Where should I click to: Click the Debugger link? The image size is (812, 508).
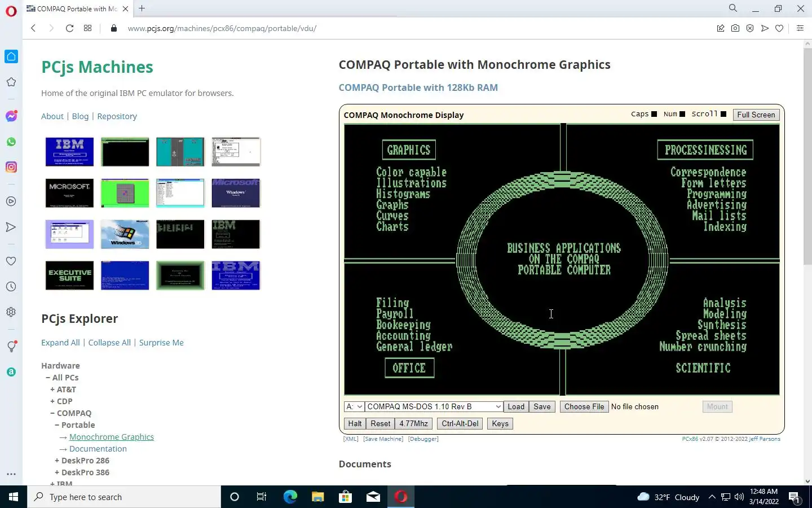[x=423, y=439]
